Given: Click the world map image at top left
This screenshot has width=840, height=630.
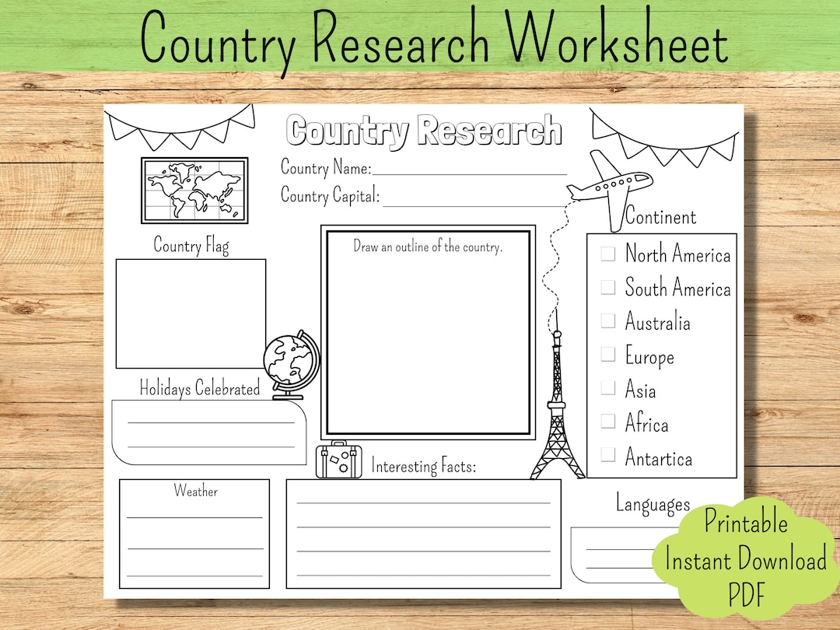Looking at the screenshot, I should click(193, 189).
